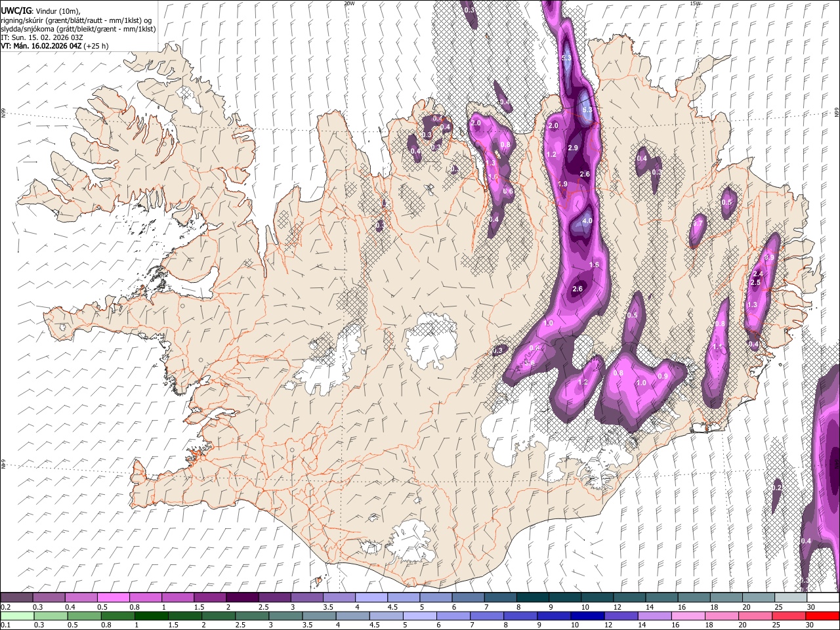Pick the dark teal 9 swatch in the snow legend
The width and height of the screenshot is (840, 630).
point(564,597)
